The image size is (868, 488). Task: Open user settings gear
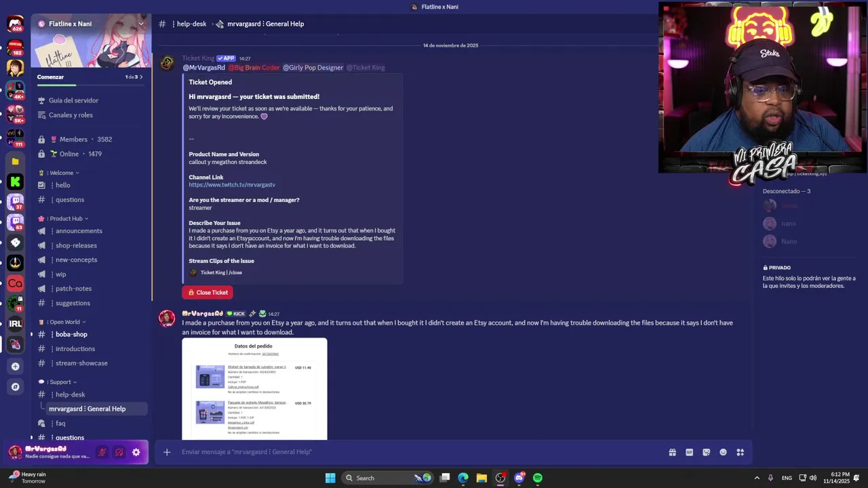click(136, 452)
